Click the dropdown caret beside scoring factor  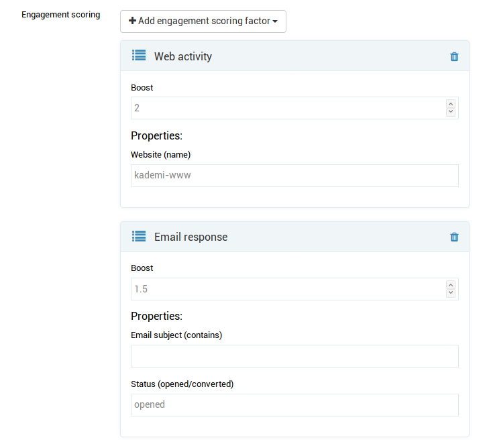pos(275,21)
